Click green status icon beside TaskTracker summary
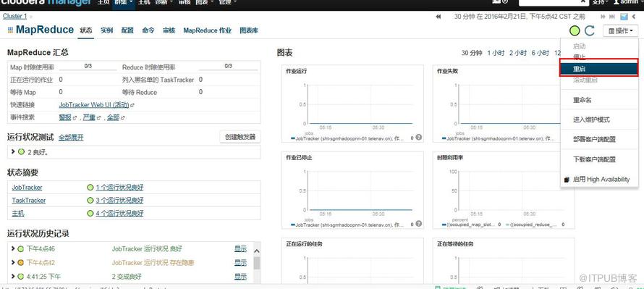The width and height of the screenshot is (644, 289). [x=90, y=201]
